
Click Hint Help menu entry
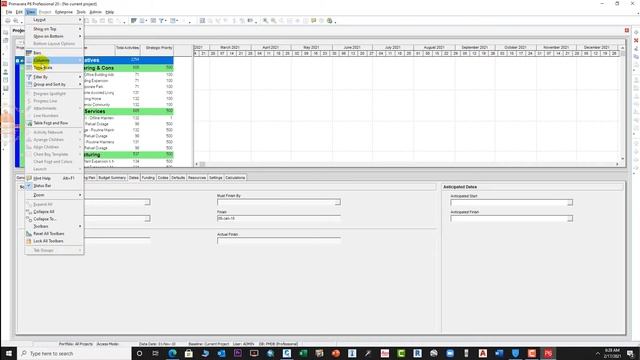(x=54, y=178)
